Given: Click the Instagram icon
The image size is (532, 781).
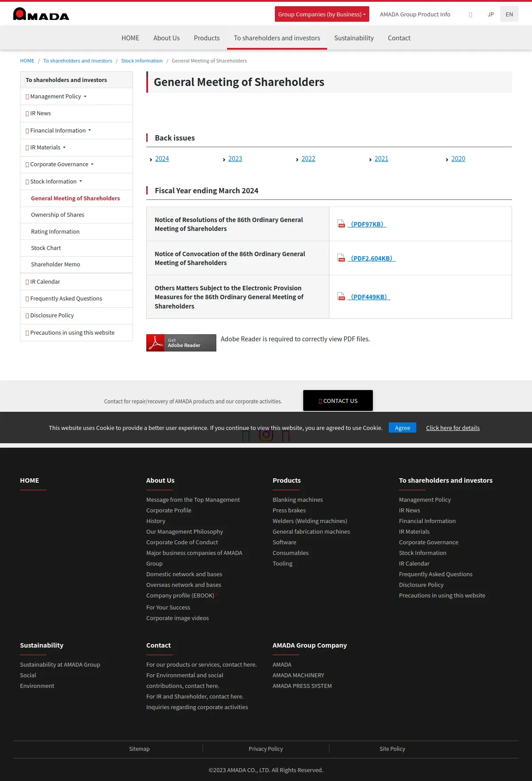Looking at the screenshot, I should [266, 434].
